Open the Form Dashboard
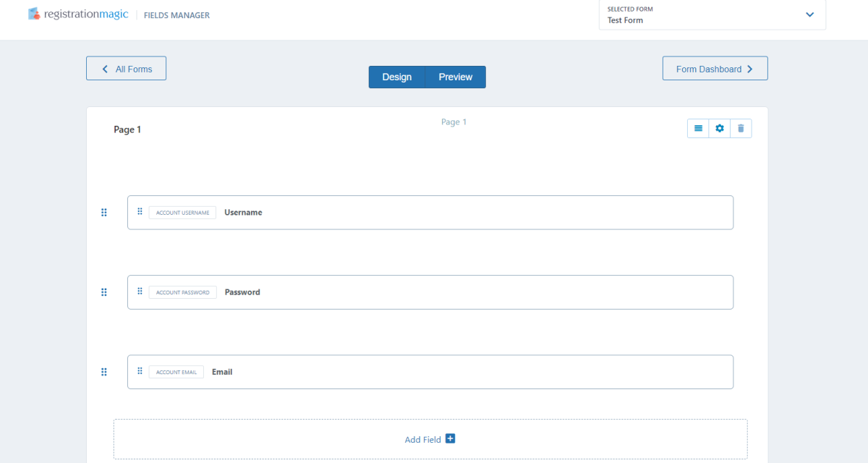 pyautogui.click(x=715, y=69)
